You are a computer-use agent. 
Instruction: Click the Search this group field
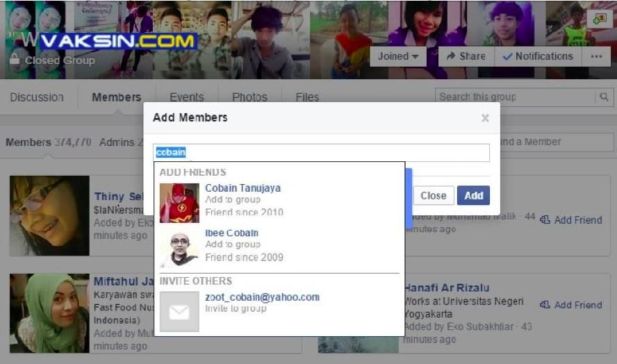tap(514, 97)
